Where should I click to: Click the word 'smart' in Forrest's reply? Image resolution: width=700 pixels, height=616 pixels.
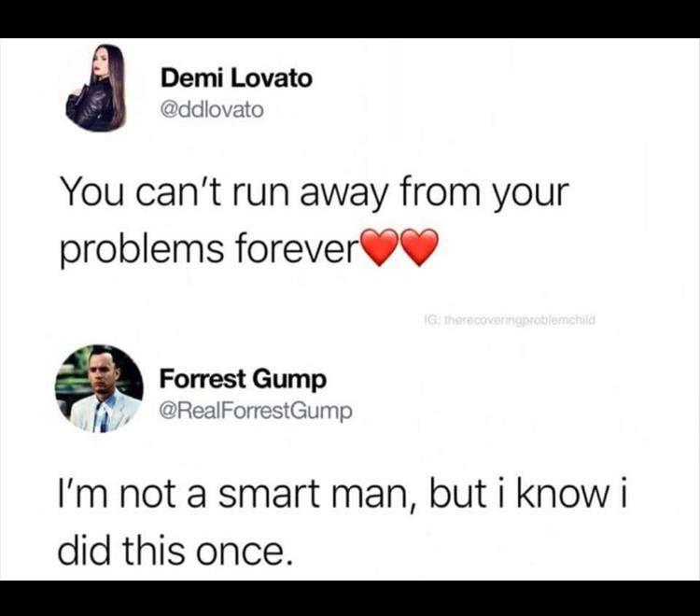tap(268, 496)
